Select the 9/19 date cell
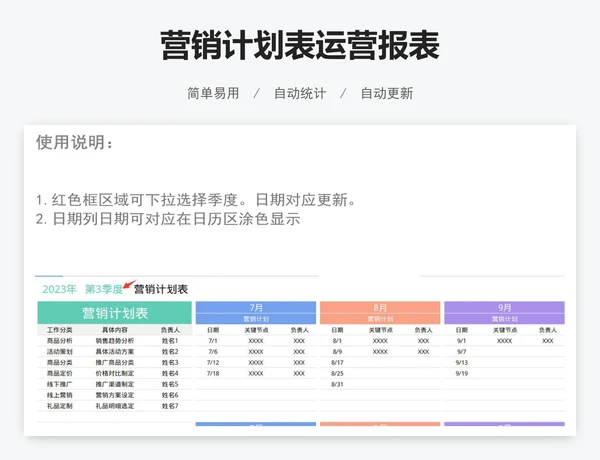Screen dimensions: 600x460 coord(461,373)
